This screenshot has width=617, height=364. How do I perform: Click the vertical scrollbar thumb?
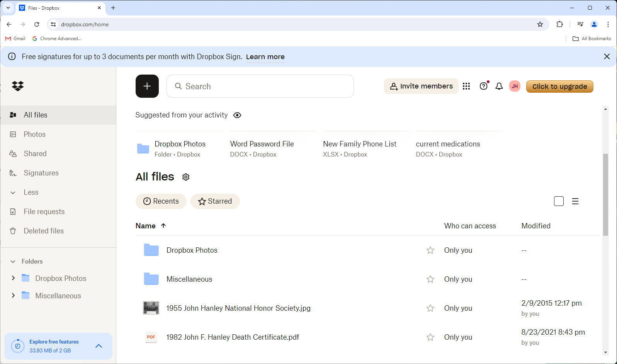[x=605, y=195]
